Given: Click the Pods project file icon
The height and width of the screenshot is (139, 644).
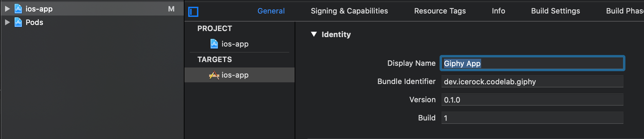Looking at the screenshot, I should coord(18,22).
